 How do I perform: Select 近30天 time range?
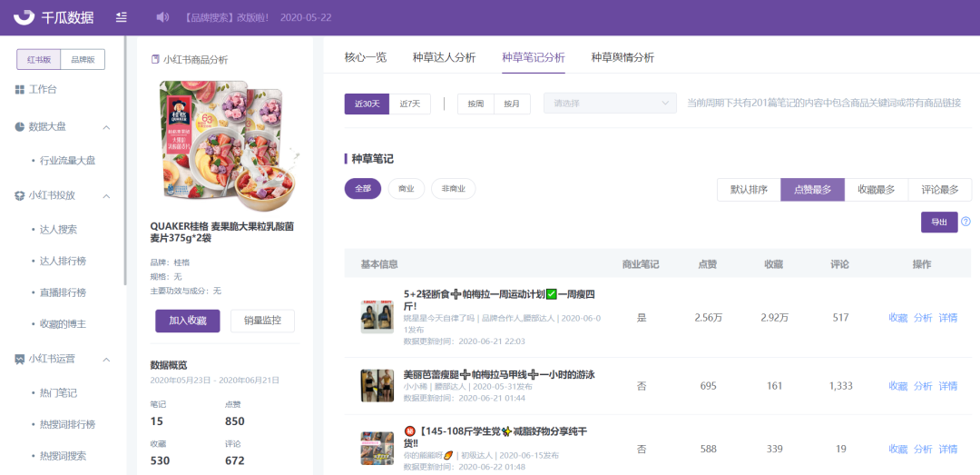click(367, 104)
